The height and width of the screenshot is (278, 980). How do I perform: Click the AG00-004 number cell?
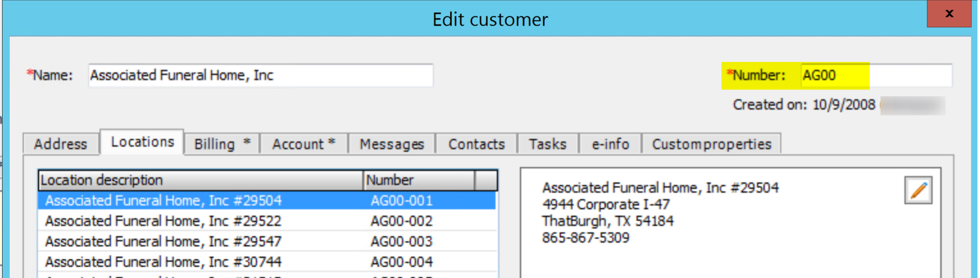402,262
